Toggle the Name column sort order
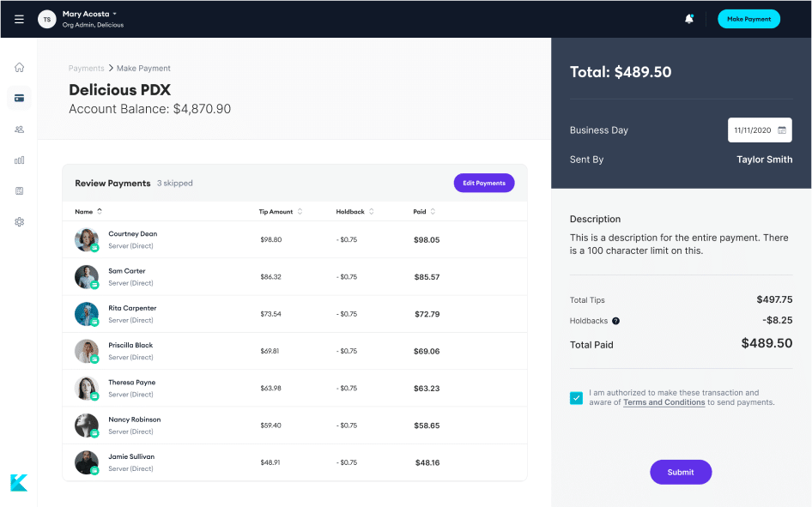The image size is (812, 507). pos(100,211)
